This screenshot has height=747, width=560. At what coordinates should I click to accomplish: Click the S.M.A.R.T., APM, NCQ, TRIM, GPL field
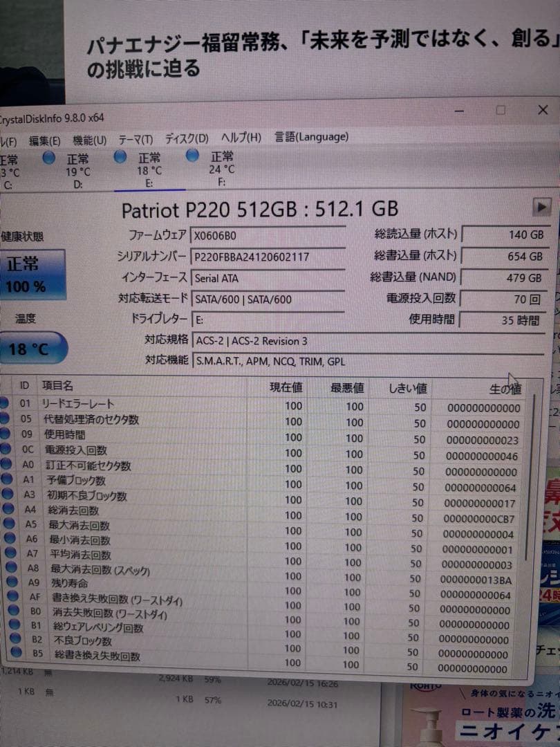point(369,361)
